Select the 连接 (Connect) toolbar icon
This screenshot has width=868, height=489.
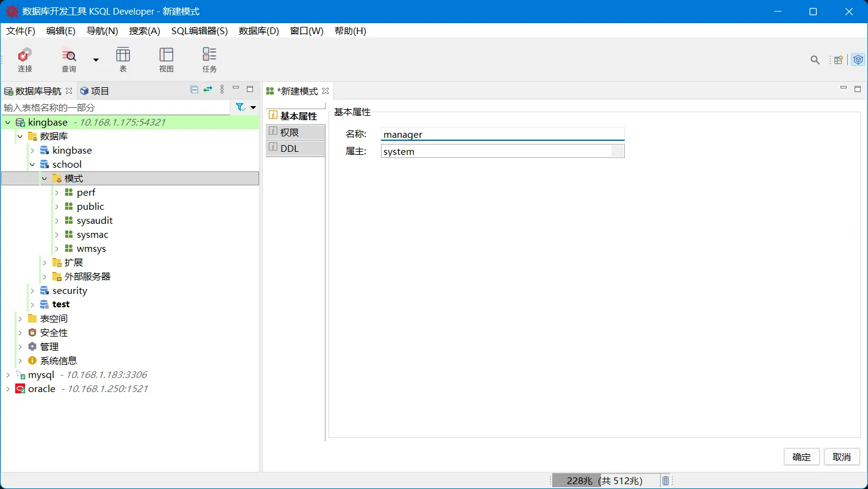[24, 59]
